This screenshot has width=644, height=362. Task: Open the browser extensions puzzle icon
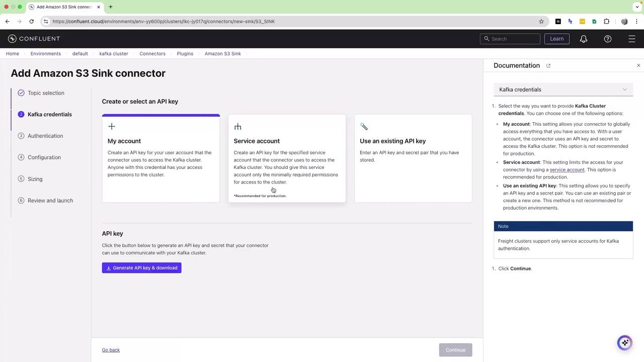coord(606,21)
